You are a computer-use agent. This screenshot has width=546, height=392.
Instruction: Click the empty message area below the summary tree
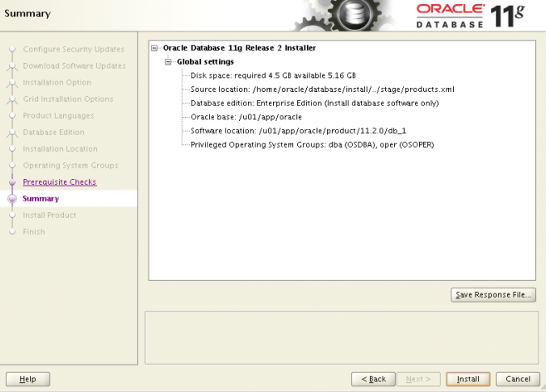(342, 338)
